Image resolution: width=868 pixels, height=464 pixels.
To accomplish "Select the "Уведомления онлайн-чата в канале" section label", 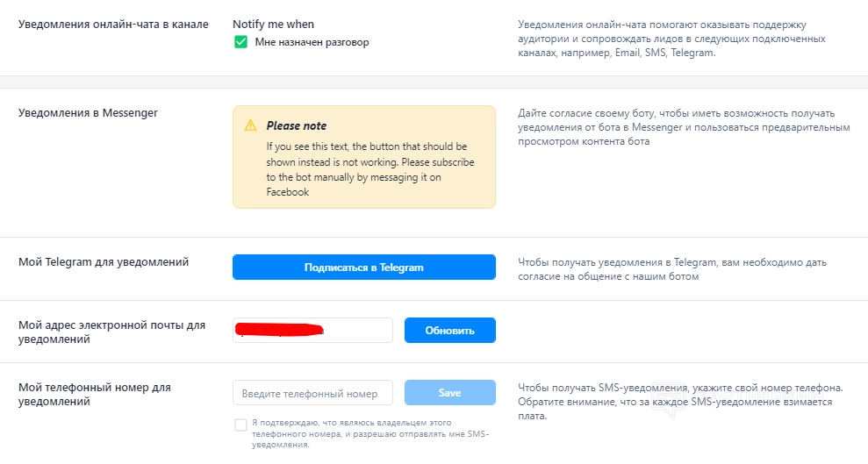I will tap(113, 25).
